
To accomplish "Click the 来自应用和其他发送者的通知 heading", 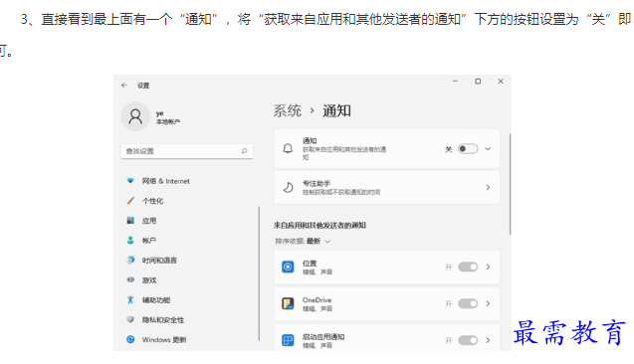I will tap(319, 226).
